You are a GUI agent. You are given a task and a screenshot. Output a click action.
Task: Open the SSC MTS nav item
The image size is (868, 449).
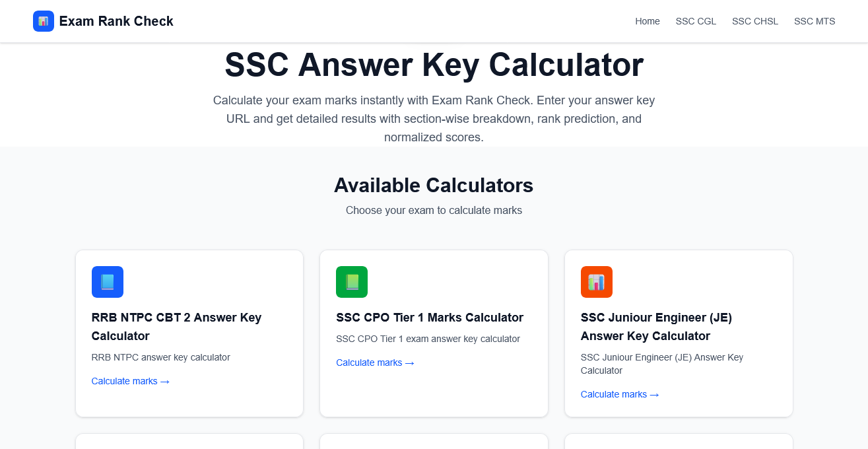(x=815, y=21)
